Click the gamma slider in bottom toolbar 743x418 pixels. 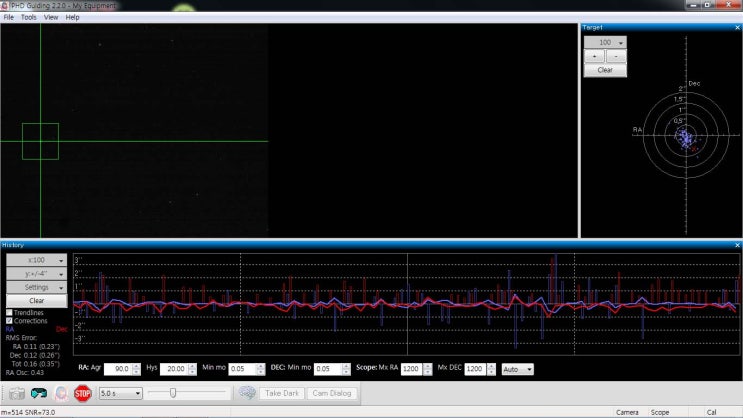[x=174, y=393]
